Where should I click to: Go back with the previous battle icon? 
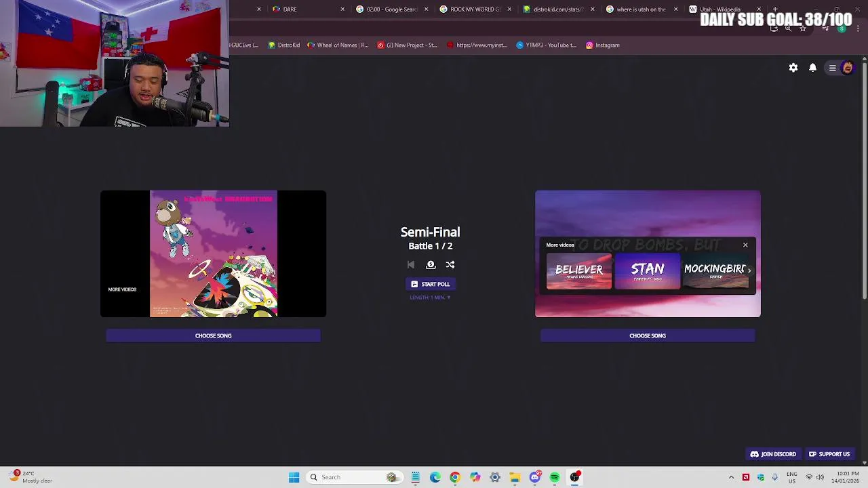(x=411, y=265)
